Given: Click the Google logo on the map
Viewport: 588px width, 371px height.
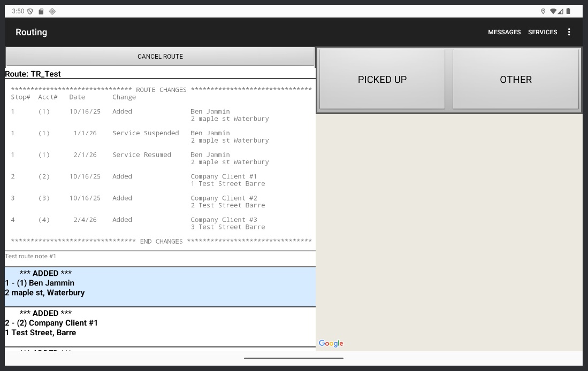Looking at the screenshot, I should point(331,343).
